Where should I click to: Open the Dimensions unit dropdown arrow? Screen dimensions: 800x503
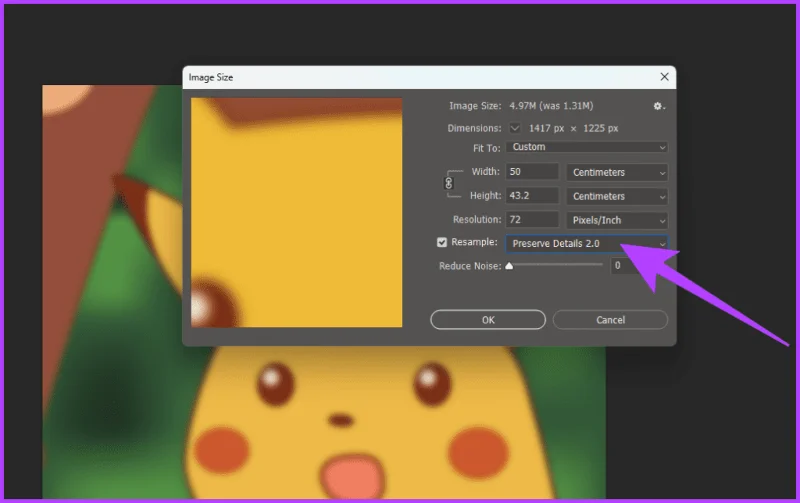515,128
